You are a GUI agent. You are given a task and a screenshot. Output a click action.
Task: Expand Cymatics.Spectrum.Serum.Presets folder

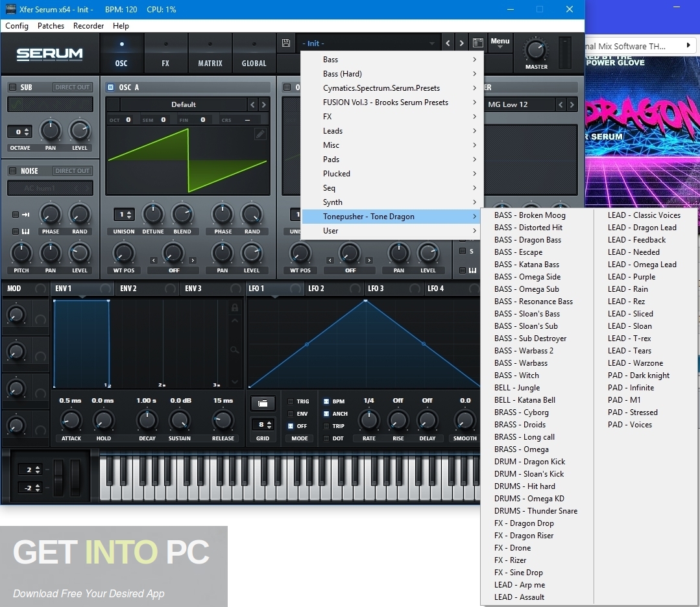point(391,88)
